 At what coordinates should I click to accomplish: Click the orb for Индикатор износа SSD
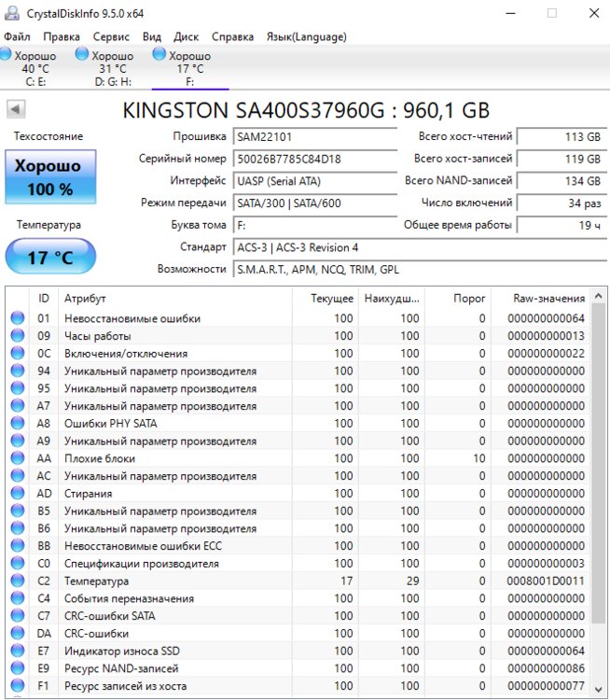17,651
